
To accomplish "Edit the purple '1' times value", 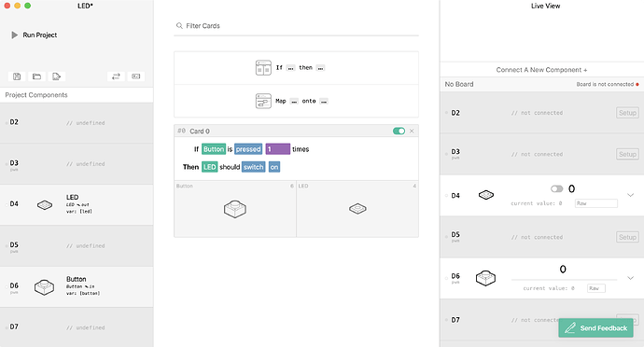I will (278, 149).
